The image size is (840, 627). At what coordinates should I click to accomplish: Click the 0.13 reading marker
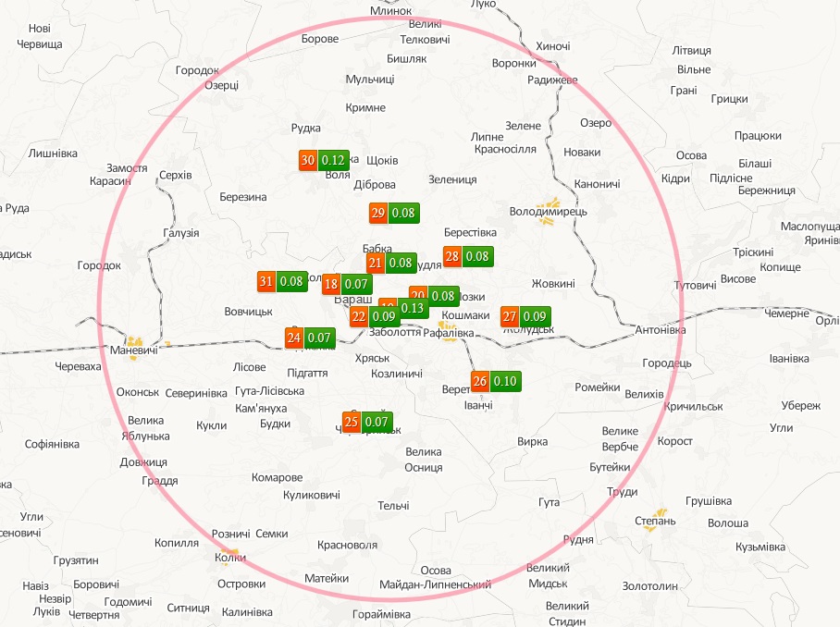coord(413,307)
